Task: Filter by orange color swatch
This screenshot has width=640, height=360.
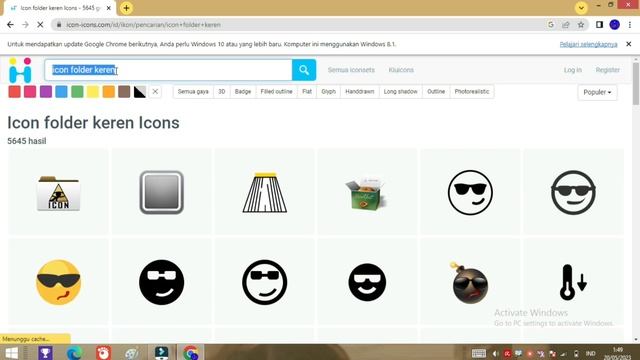Action: click(109, 92)
